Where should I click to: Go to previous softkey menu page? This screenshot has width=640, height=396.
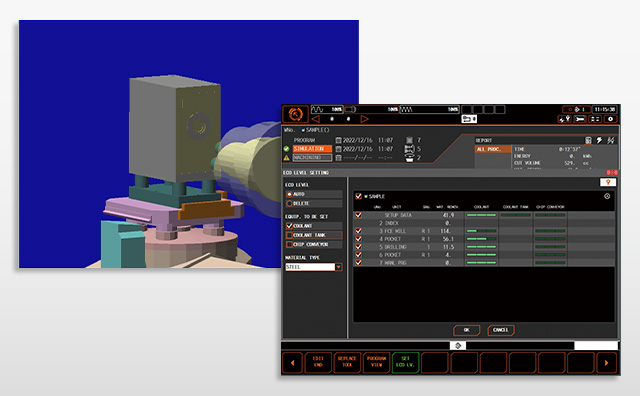click(292, 363)
